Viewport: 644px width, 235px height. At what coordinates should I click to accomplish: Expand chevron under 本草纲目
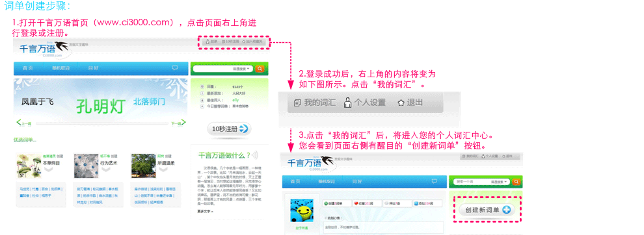point(49,169)
